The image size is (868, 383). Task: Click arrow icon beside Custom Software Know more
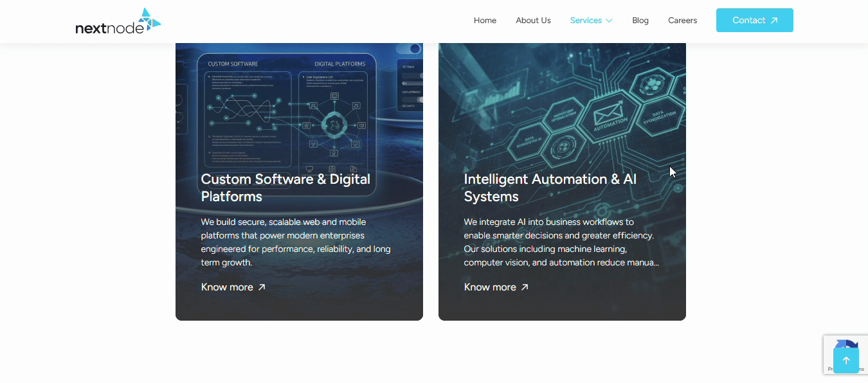(262, 287)
